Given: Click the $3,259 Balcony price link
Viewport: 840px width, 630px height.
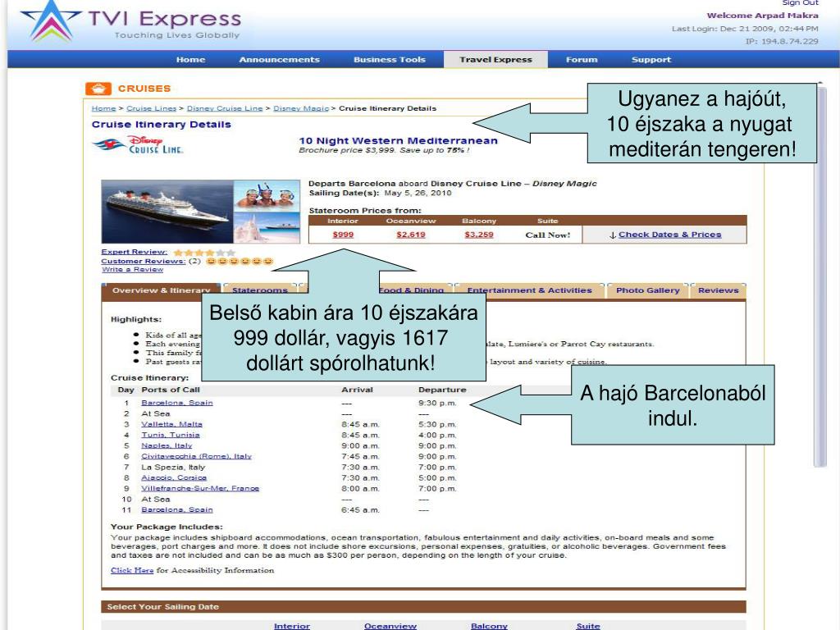Looking at the screenshot, I should click(479, 235).
